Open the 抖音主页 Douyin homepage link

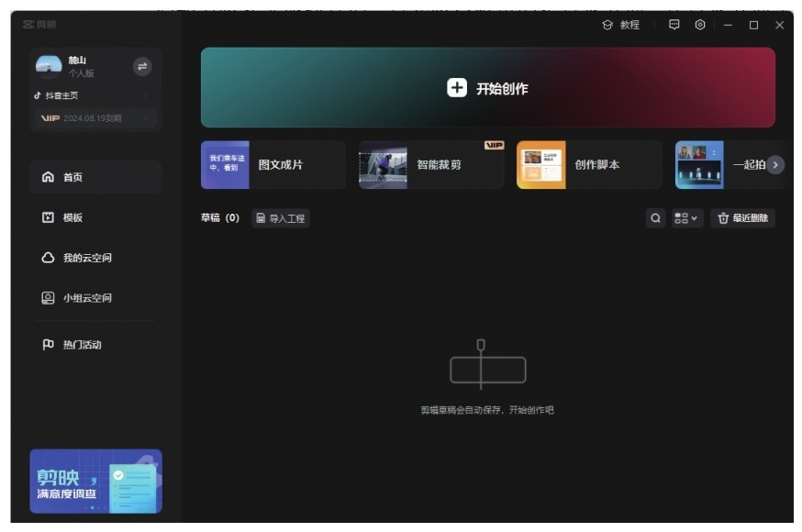tap(92, 95)
